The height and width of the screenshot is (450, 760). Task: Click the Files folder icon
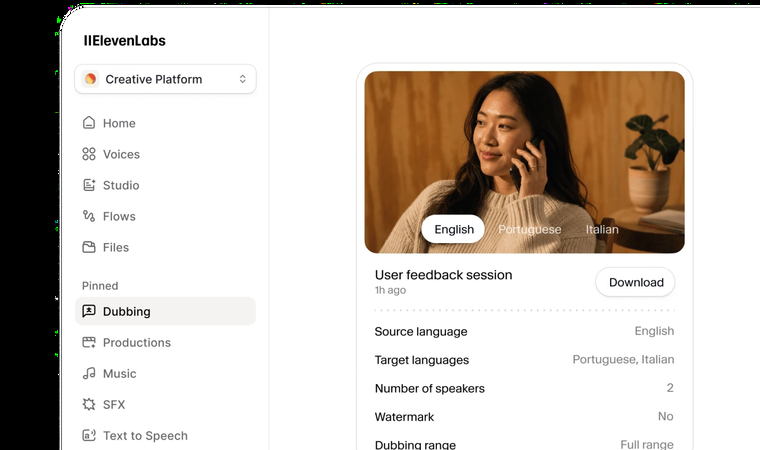click(x=89, y=247)
